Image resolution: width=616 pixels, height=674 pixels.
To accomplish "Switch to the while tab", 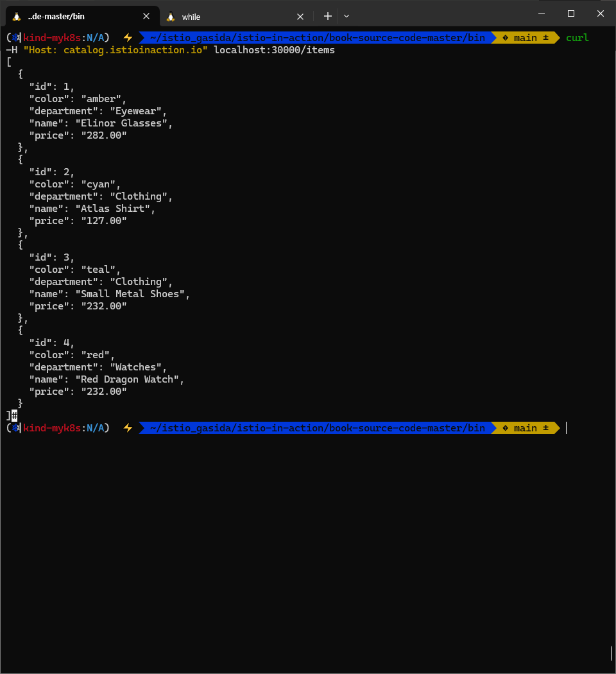I will (x=236, y=17).
